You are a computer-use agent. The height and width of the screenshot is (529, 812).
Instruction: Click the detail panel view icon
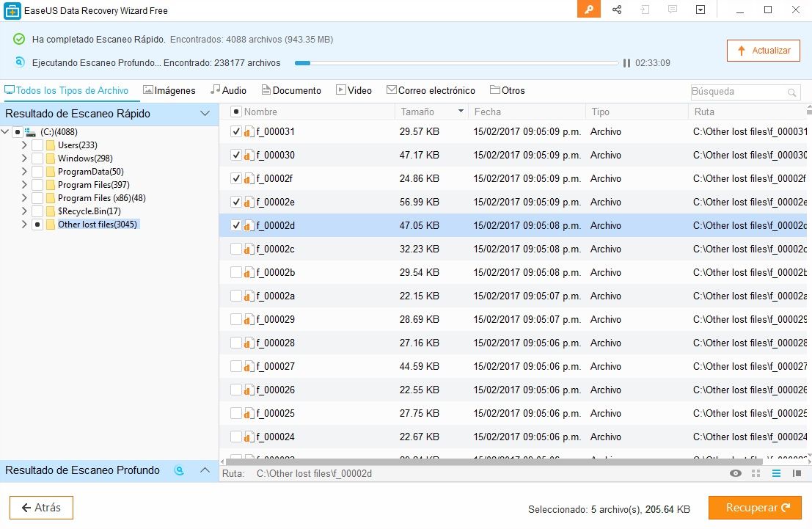pos(797,473)
